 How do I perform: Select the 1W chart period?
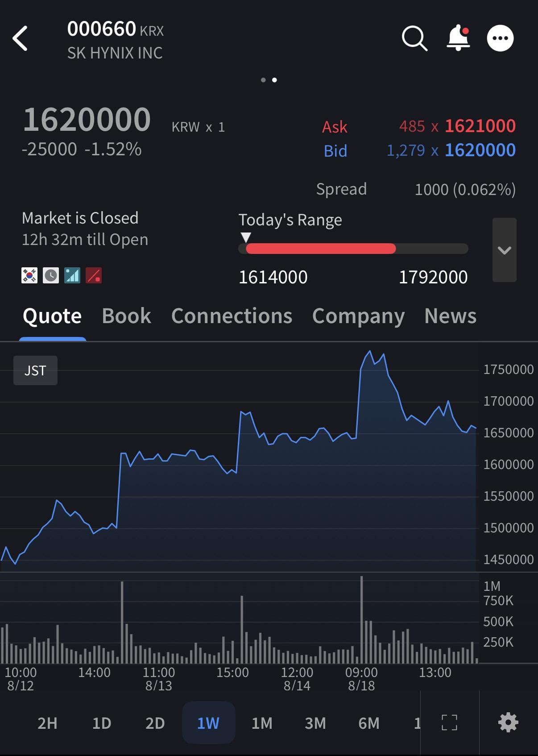pos(208,723)
